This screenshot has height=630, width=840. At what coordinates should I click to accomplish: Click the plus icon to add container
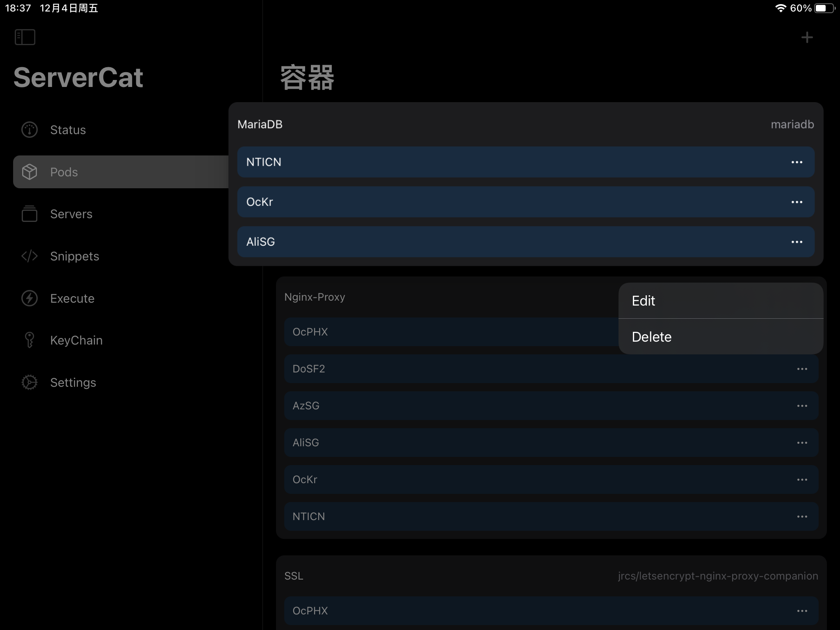click(807, 38)
